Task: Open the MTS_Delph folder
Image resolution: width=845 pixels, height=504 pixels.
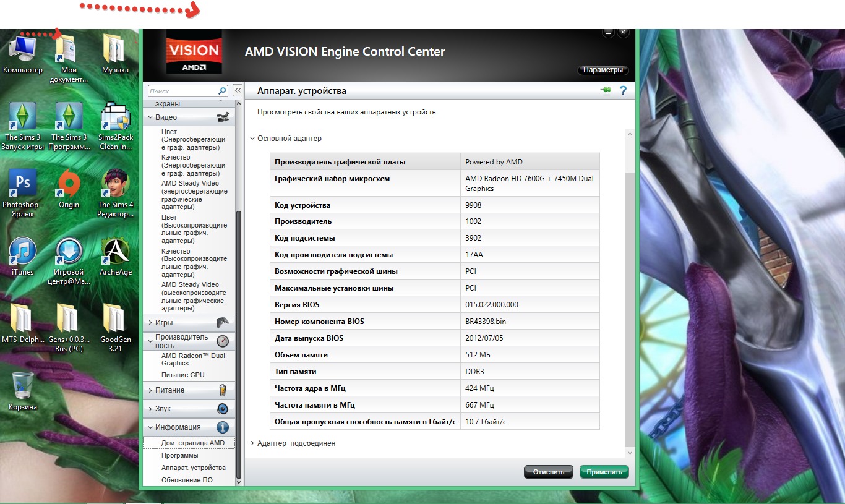Action: click(x=23, y=323)
